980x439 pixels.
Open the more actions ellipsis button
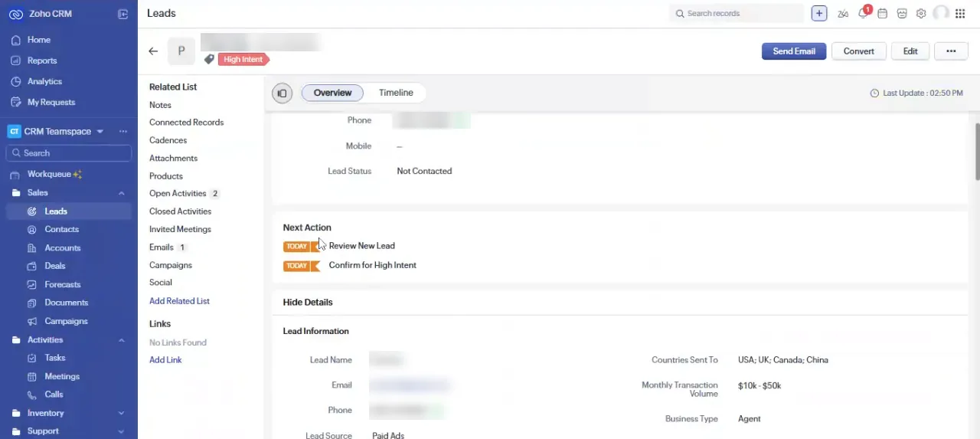click(x=951, y=51)
